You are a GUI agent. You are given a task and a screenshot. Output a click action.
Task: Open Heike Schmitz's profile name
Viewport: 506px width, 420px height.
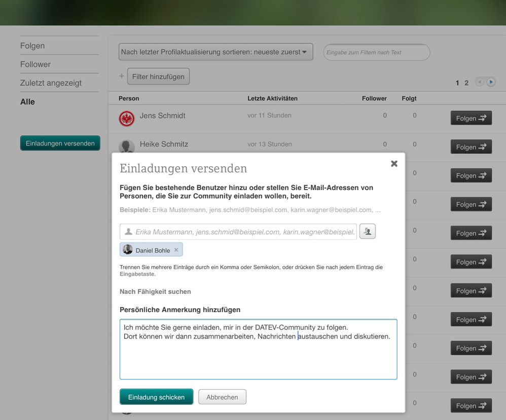pyautogui.click(x=164, y=144)
